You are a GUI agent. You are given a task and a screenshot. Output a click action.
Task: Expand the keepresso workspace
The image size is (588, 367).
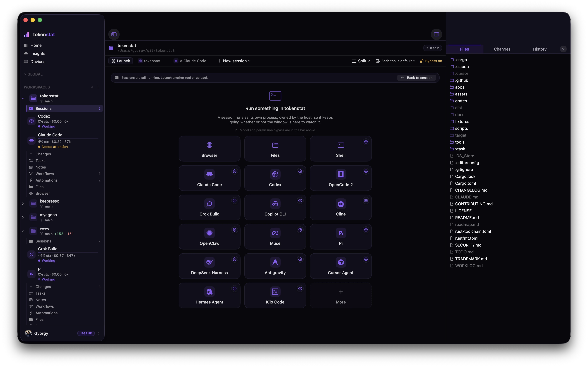point(23,204)
